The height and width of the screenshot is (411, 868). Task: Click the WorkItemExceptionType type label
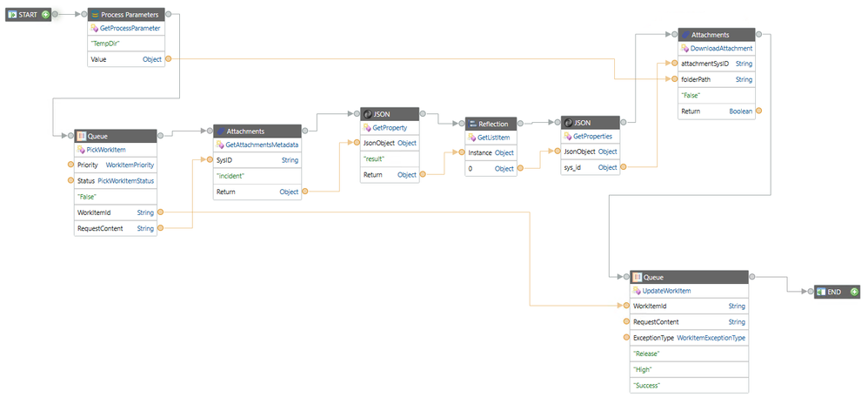point(711,337)
